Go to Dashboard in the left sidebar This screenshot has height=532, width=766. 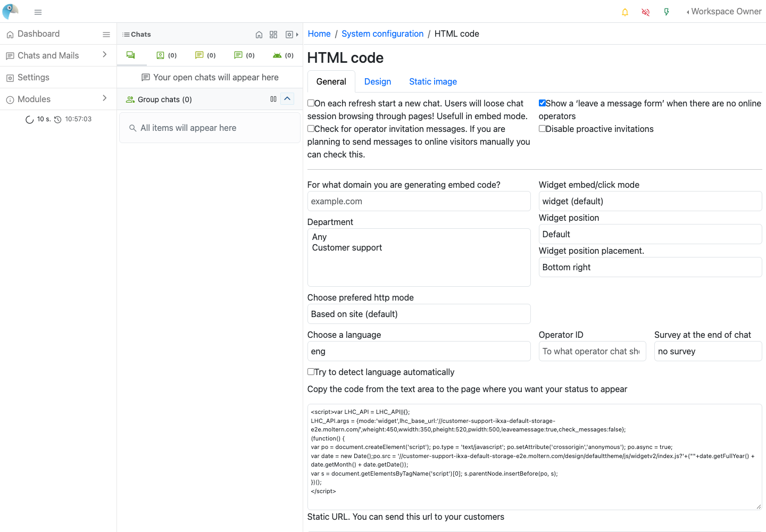[x=38, y=34]
